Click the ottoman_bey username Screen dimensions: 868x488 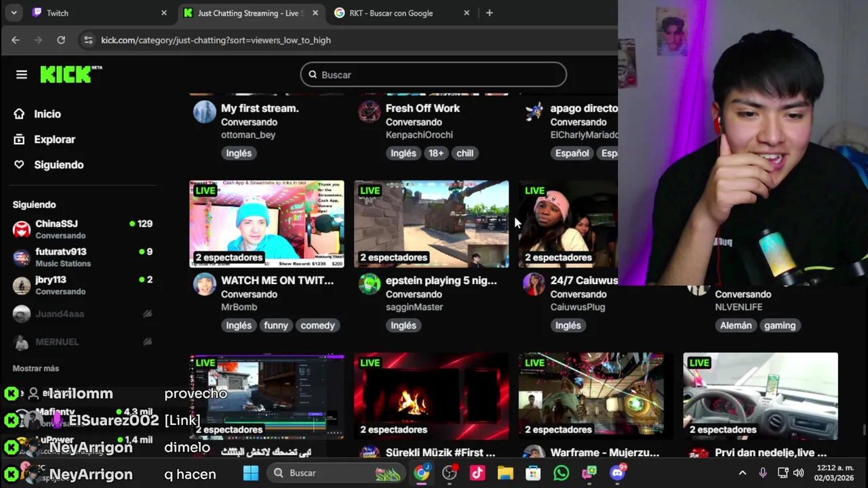[248, 135]
